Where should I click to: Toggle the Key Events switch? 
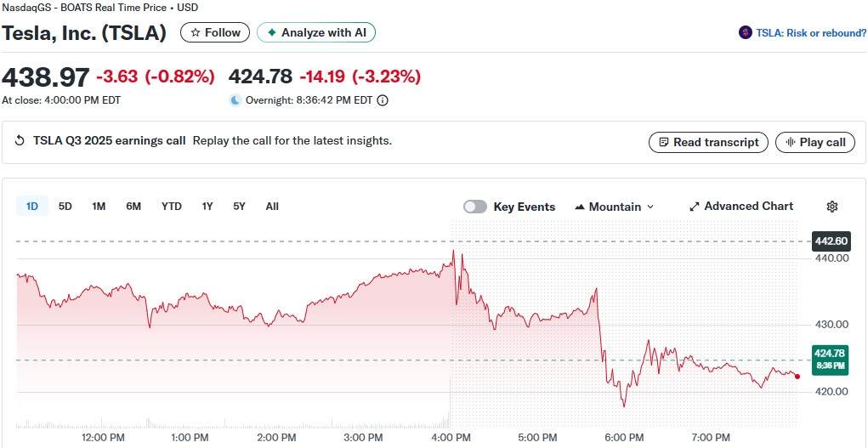(x=475, y=207)
